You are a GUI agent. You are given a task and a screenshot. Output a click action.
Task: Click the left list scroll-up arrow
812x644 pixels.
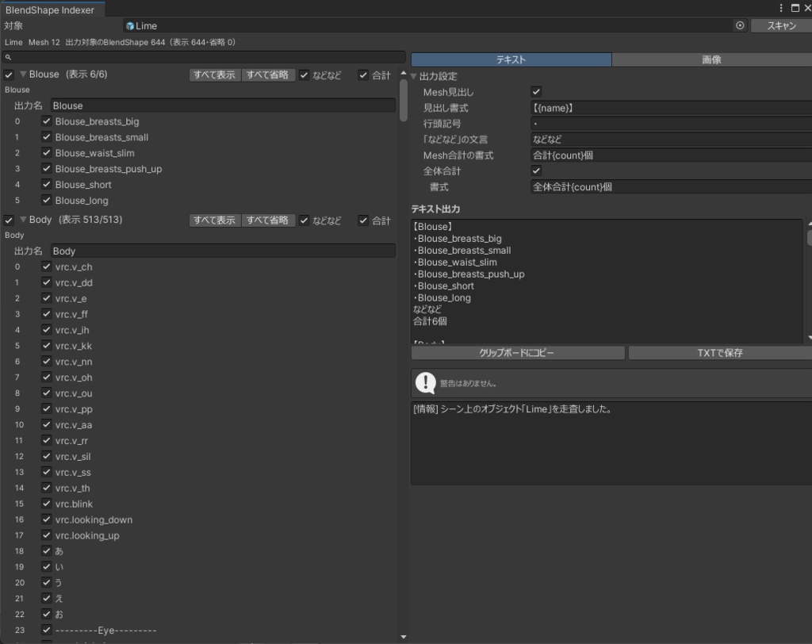404,73
